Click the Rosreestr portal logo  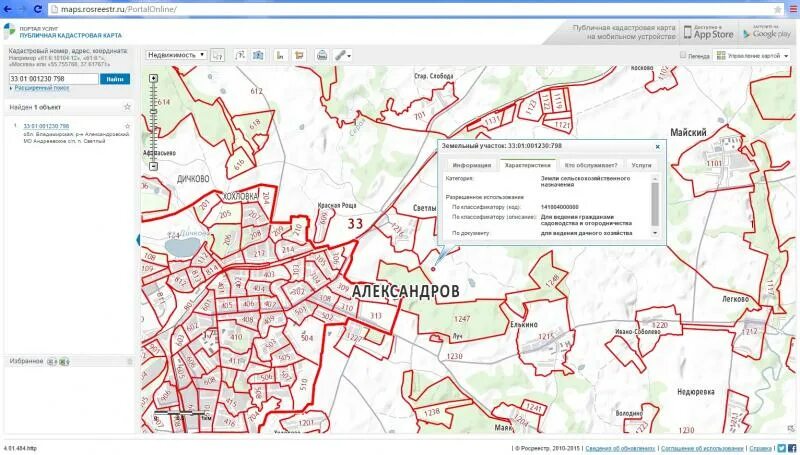point(9,31)
